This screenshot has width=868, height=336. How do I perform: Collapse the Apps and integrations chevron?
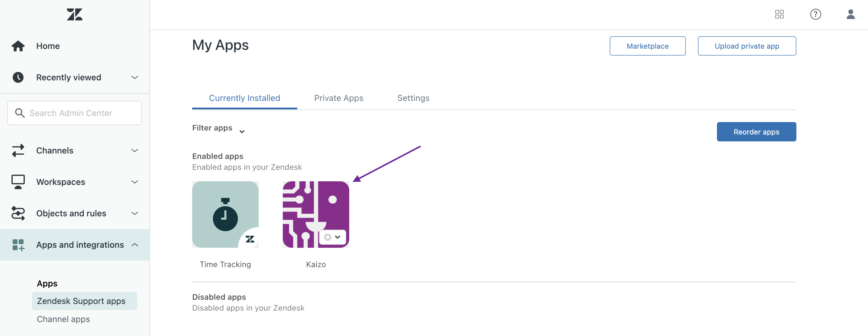[x=135, y=245]
